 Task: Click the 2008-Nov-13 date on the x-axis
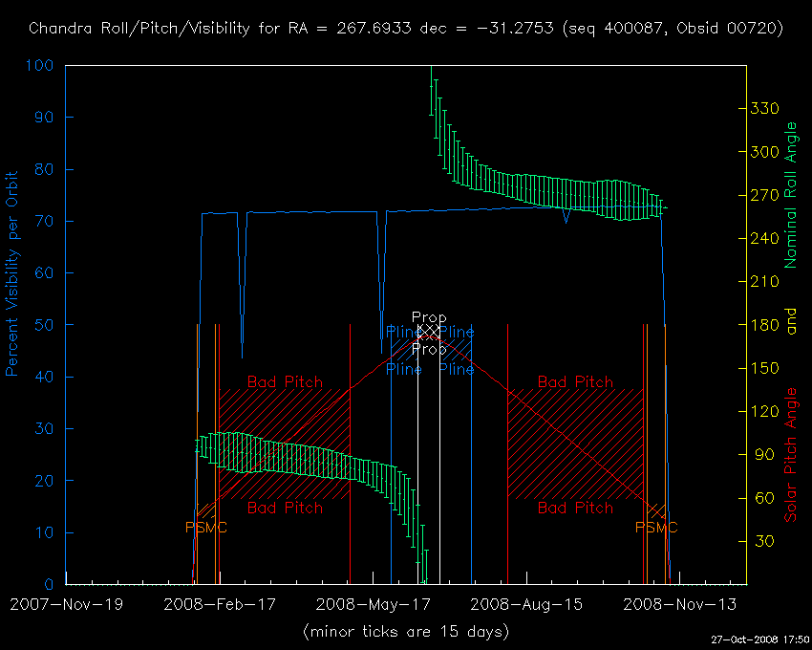tap(667, 604)
